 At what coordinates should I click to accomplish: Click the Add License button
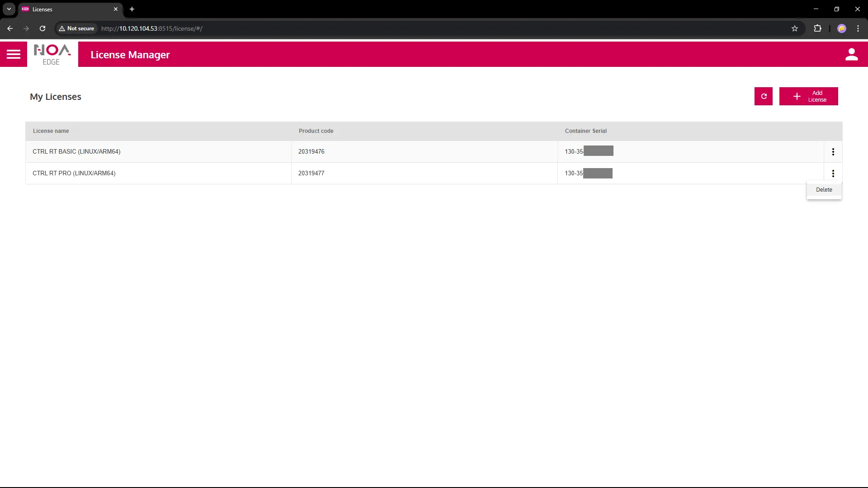808,96
